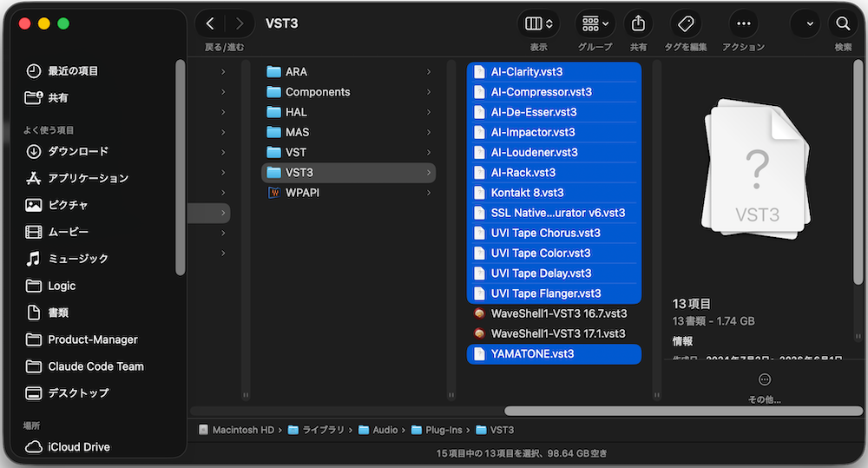Screen dimensions: 868x468
Task: Click Macintosh HD in path bar
Action: click(x=236, y=430)
